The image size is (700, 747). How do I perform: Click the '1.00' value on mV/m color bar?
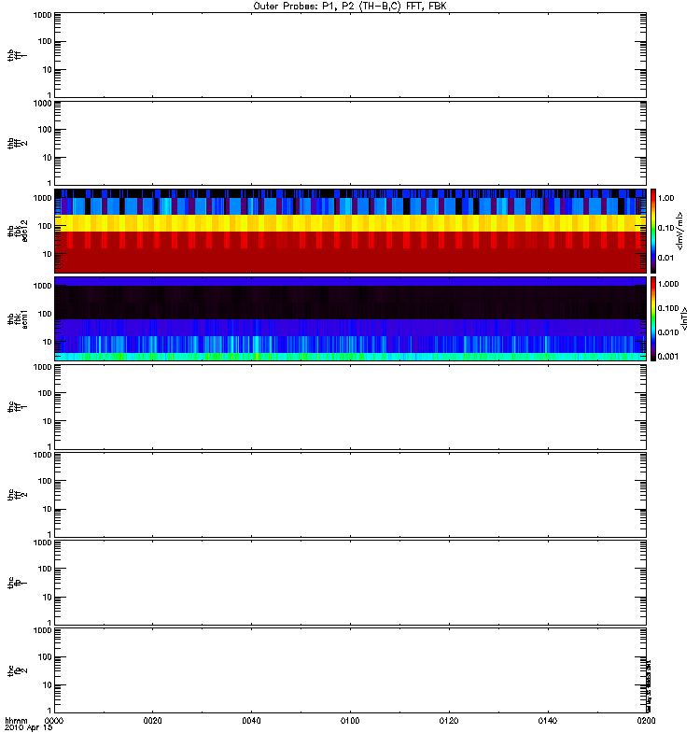pos(665,198)
